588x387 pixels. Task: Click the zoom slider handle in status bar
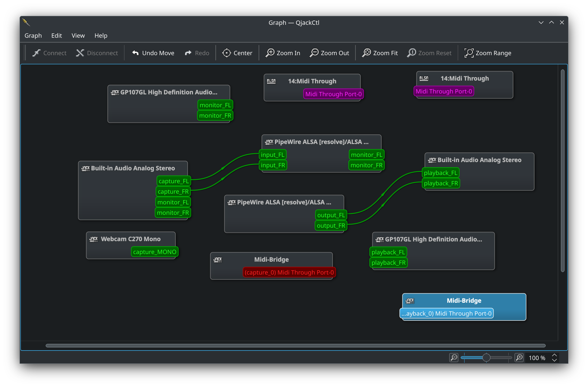pyautogui.click(x=486, y=358)
